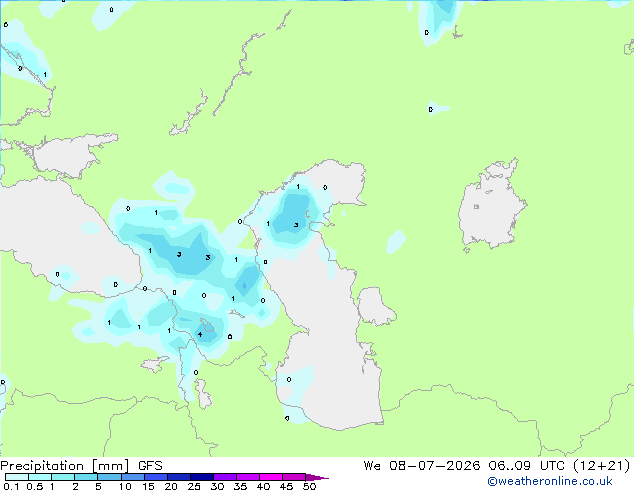Select the 40–45 mm legend swatch
The width and height of the screenshot is (634, 490).
tap(271, 477)
